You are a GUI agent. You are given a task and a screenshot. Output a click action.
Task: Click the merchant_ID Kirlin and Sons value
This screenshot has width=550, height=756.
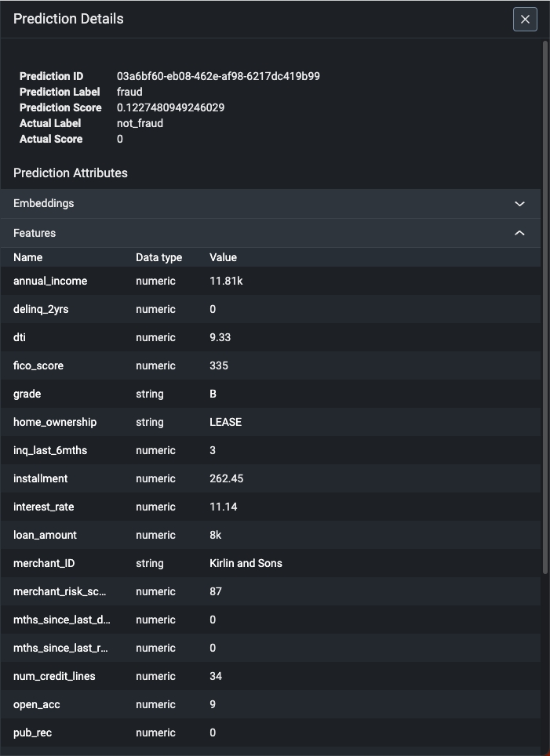246,563
